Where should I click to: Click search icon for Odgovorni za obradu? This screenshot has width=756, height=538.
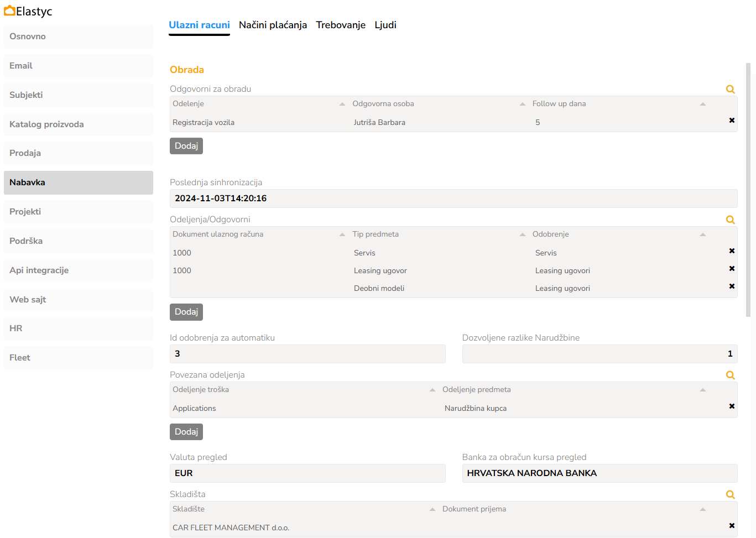click(x=730, y=89)
